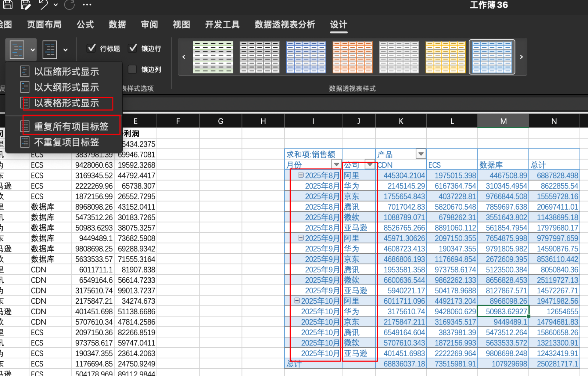Open the more options ellipsis icon
Viewport: 588px width, 376px height.
point(87,5)
